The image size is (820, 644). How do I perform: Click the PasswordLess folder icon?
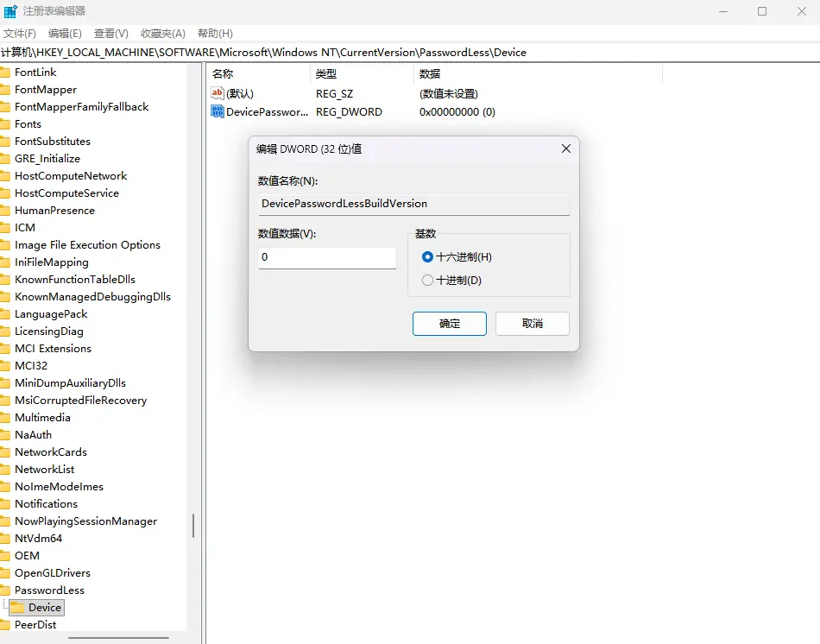[5, 590]
